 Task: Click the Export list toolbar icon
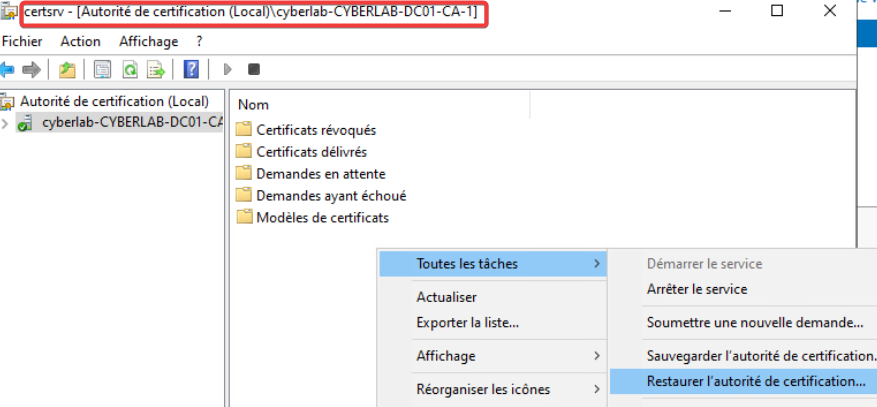156,69
